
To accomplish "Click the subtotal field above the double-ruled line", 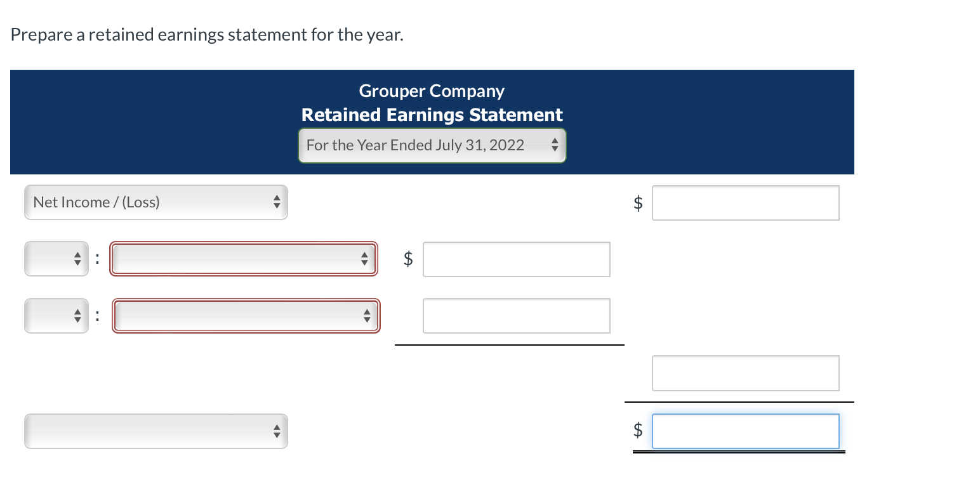I will (745, 373).
